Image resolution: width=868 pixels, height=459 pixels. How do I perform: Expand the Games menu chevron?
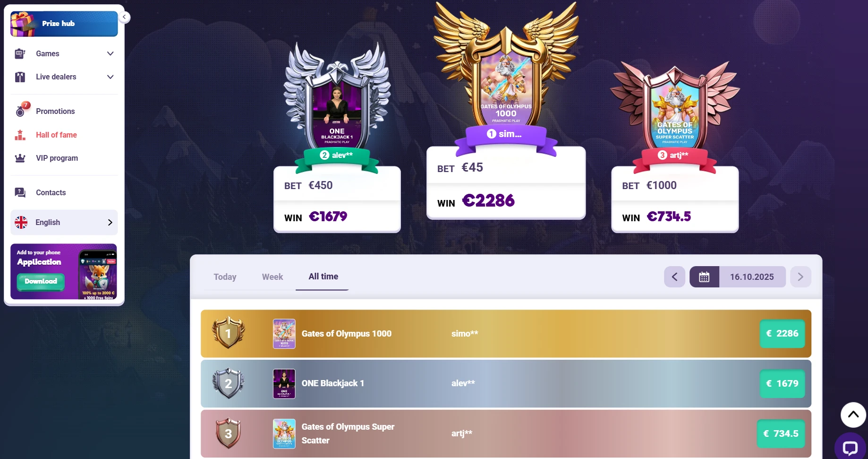coord(111,53)
